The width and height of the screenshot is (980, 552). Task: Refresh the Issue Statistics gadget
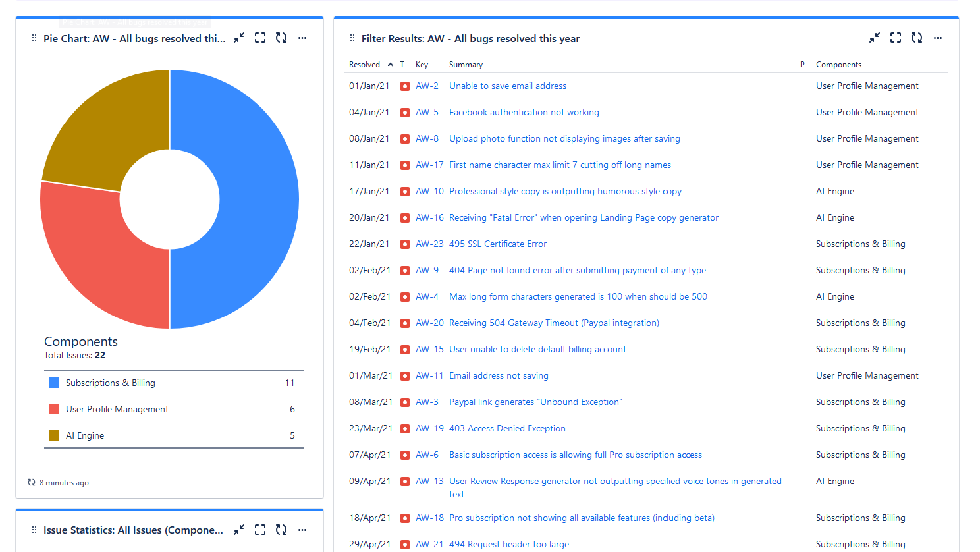(x=281, y=530)
